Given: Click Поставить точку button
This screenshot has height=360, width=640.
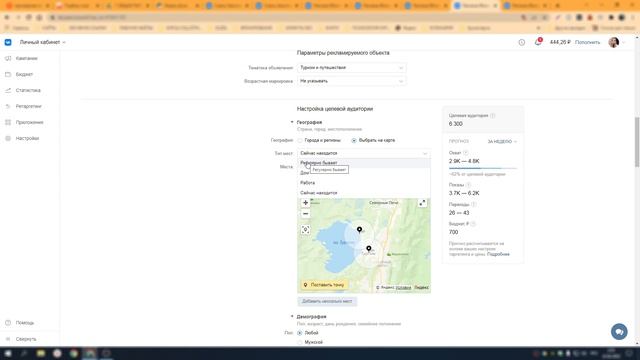Looking at the screenshot, I should (x=324, y=285).
